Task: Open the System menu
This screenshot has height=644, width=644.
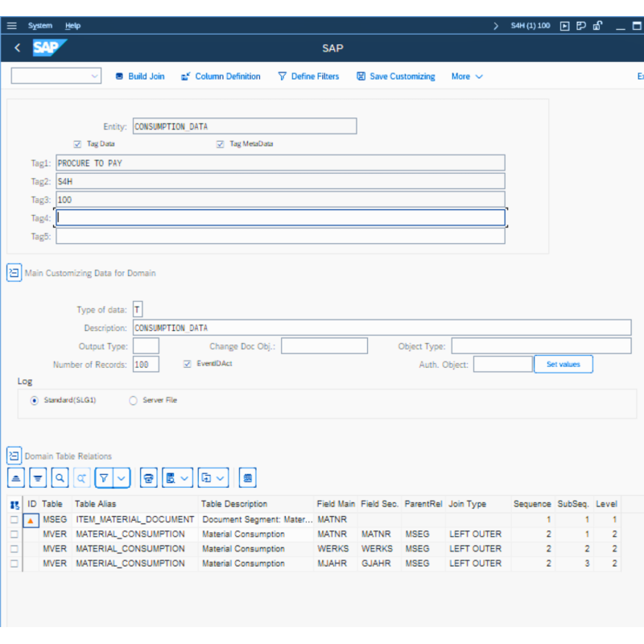Action: [x=40, y=26]
